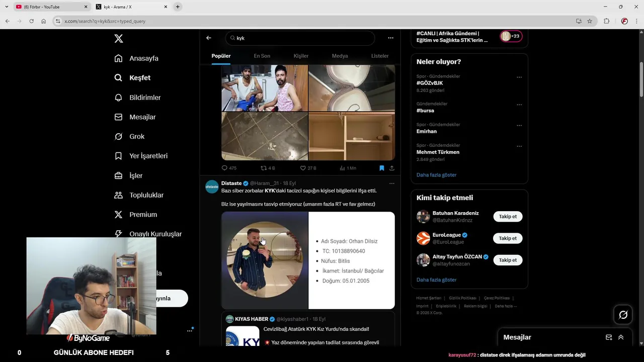Open Emirhan trend
This screenshot has width=644, height=362.
coord(427,131)
